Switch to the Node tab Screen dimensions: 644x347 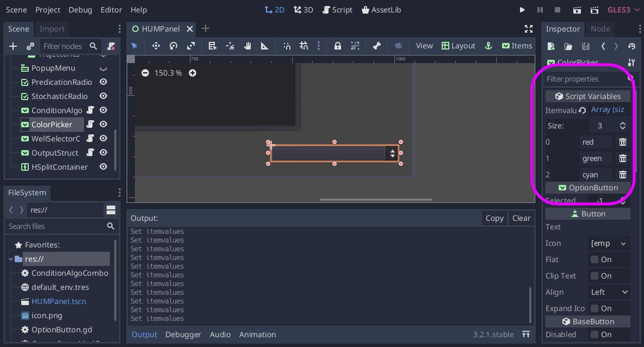[600, 29]
